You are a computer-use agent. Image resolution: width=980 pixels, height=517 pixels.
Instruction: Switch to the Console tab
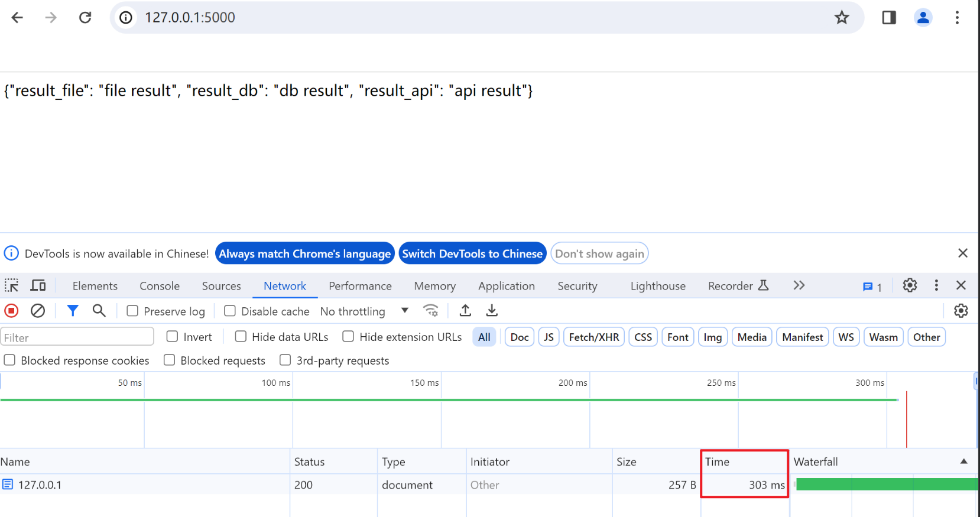point(160,286)
